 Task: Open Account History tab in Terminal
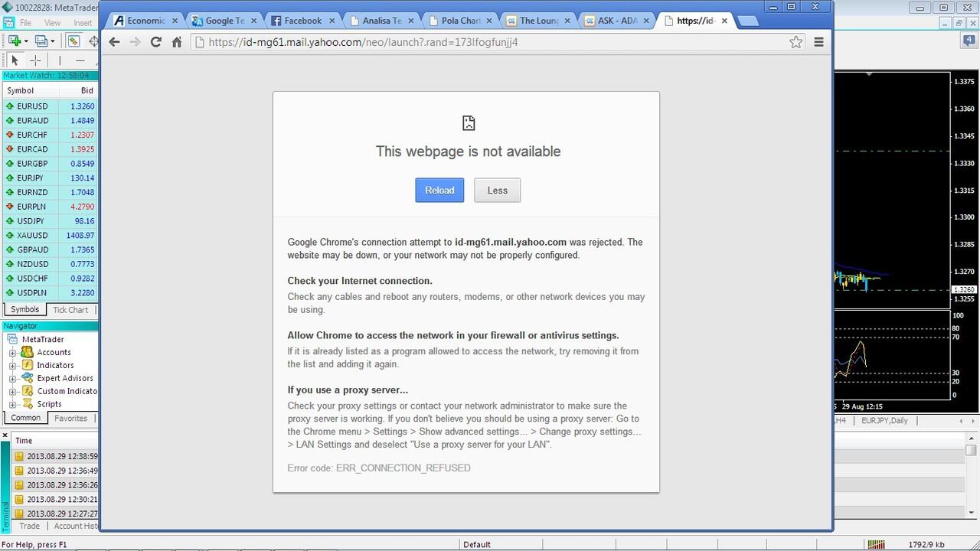[x=75, y=526]
